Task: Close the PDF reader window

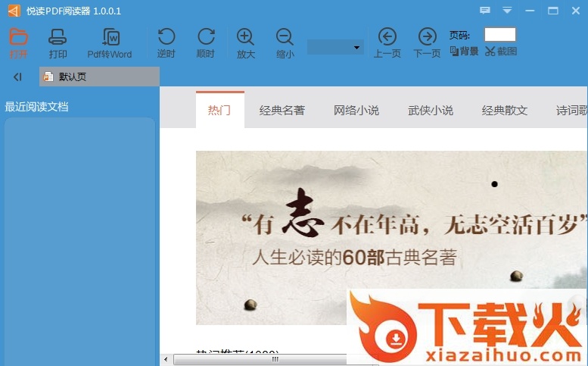Action: [576, 11]
